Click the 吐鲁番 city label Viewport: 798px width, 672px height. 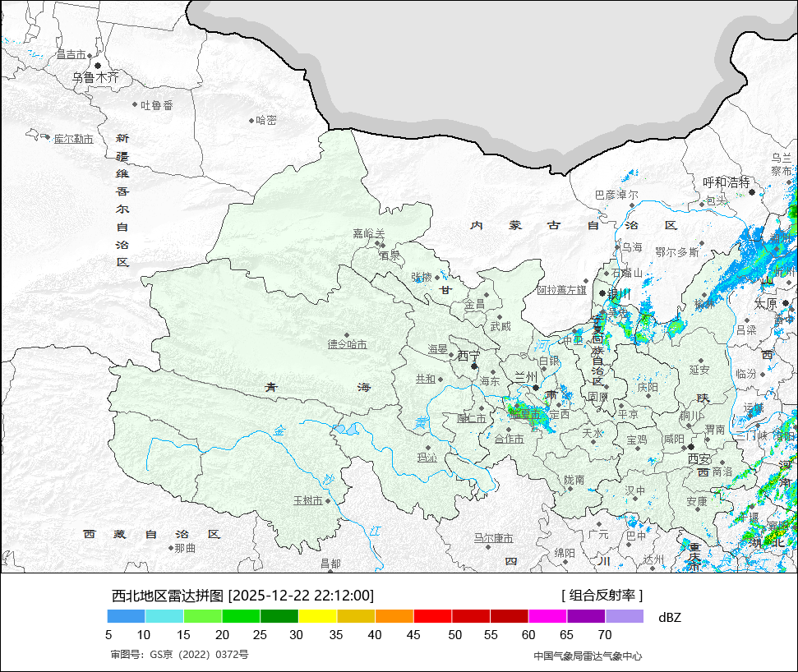tap(157, 105)
